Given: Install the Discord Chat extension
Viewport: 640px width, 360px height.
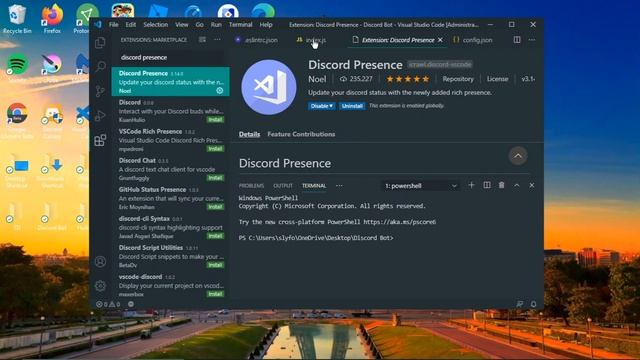Looking at the screenshot, I should tap(215, 178).
